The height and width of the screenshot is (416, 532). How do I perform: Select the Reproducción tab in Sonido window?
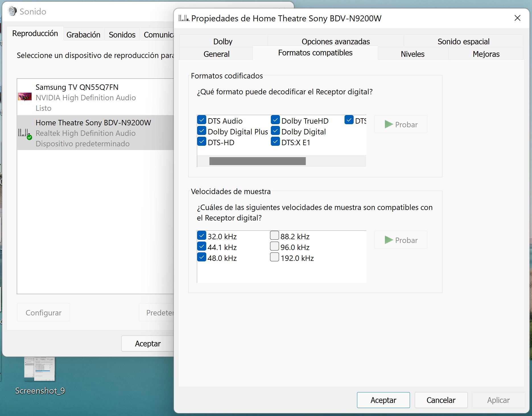35,34
